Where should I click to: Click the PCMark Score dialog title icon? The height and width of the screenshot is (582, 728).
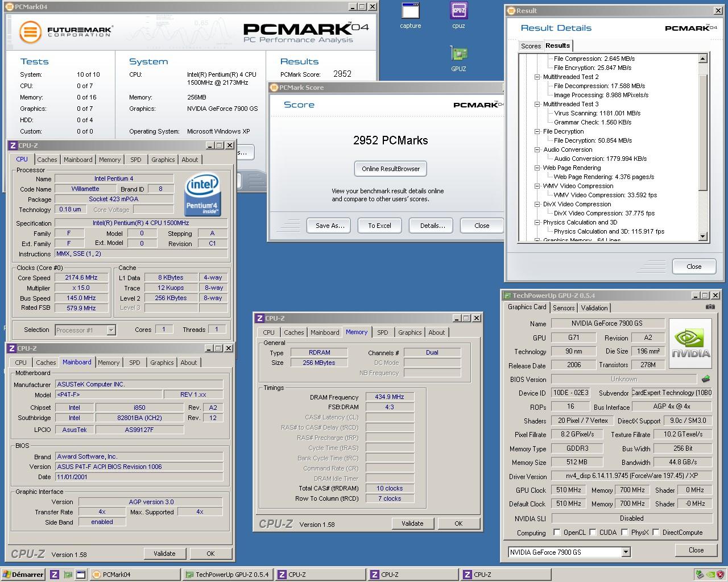tap(274, 88)
